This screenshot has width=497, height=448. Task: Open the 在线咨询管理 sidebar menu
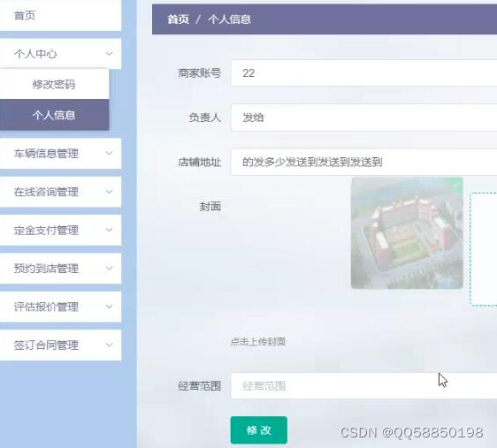(60, 192)
